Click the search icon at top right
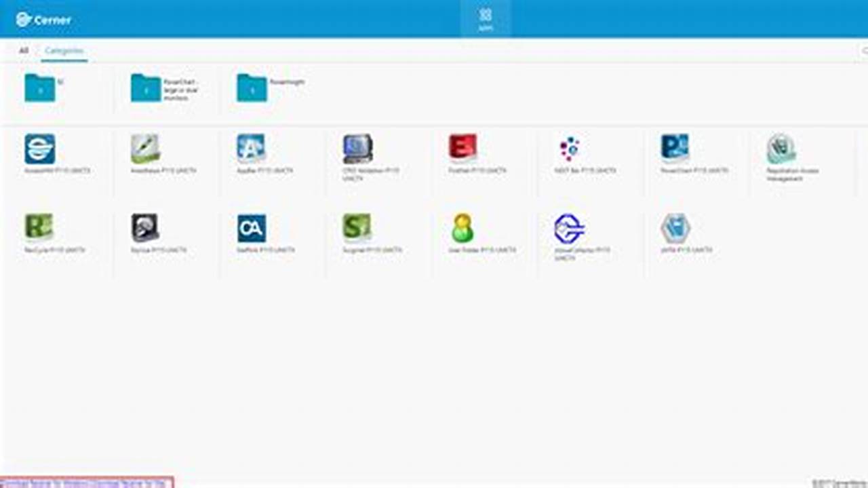The image size is (868, 488). tap(864, 50)
